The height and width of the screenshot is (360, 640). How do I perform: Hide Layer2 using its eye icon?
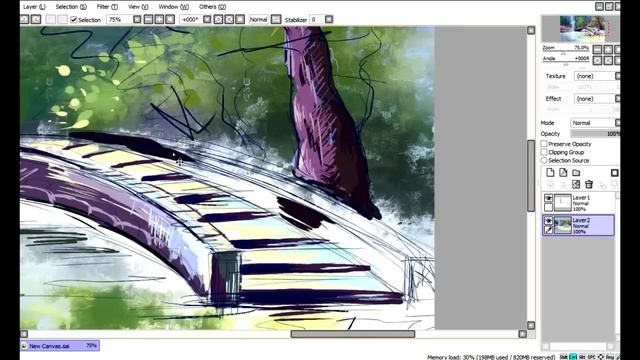pos(548,221)
